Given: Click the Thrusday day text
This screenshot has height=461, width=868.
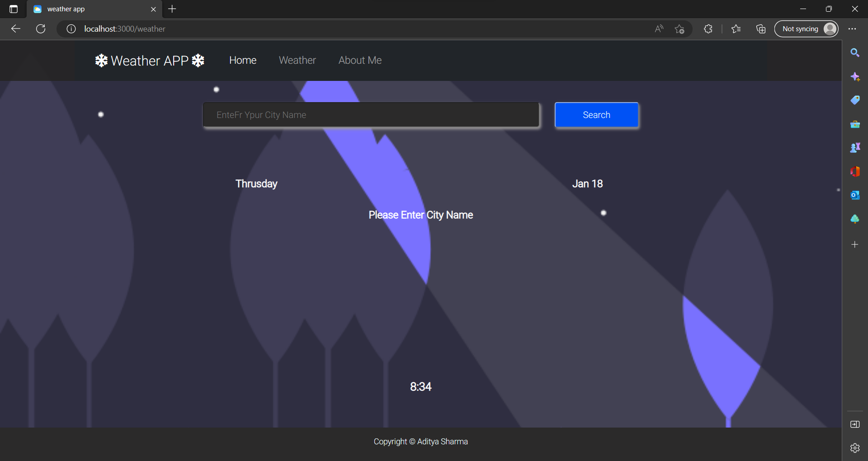Looking at the screenshot, I should click(256, 183).
